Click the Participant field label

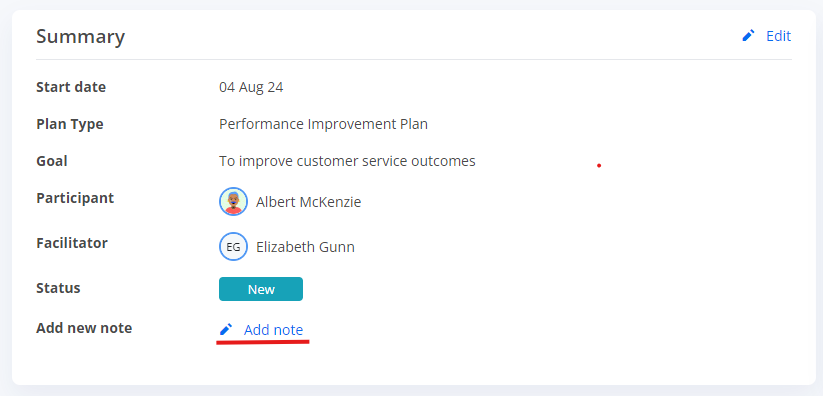coord(75,199)
